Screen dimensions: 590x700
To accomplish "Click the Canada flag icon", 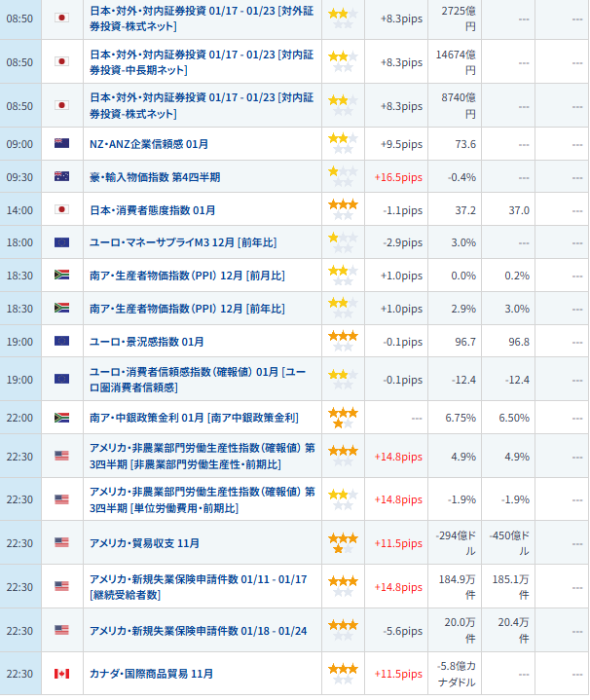I will [x=61, y=674].
